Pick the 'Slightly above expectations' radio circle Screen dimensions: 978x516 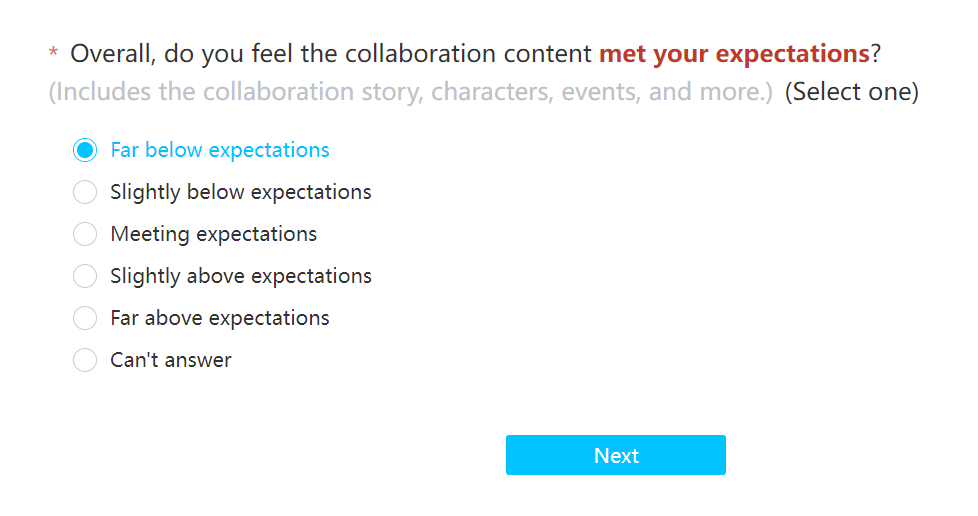tap(85, 276)
